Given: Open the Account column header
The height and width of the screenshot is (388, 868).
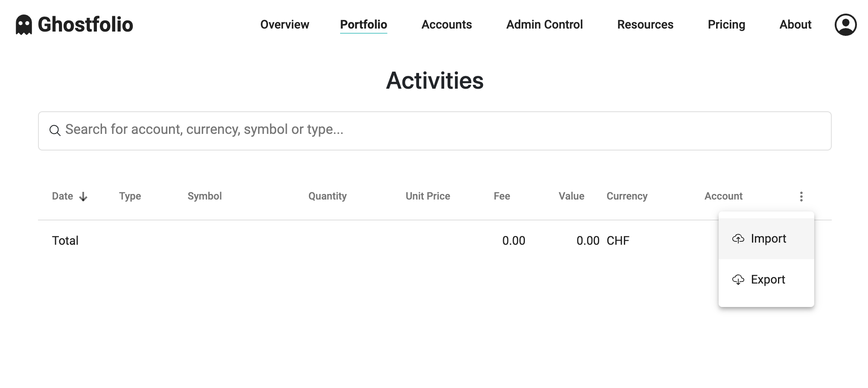Looking at the screenshot, I should click(x=723, y=196).
